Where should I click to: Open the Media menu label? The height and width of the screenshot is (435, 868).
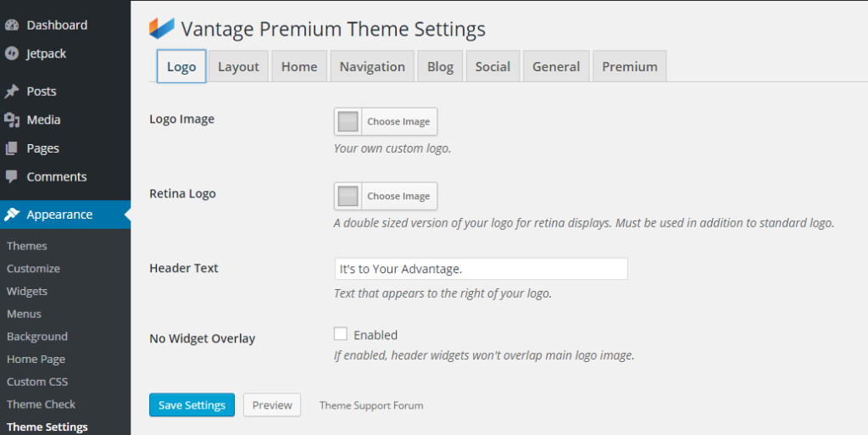44,120
